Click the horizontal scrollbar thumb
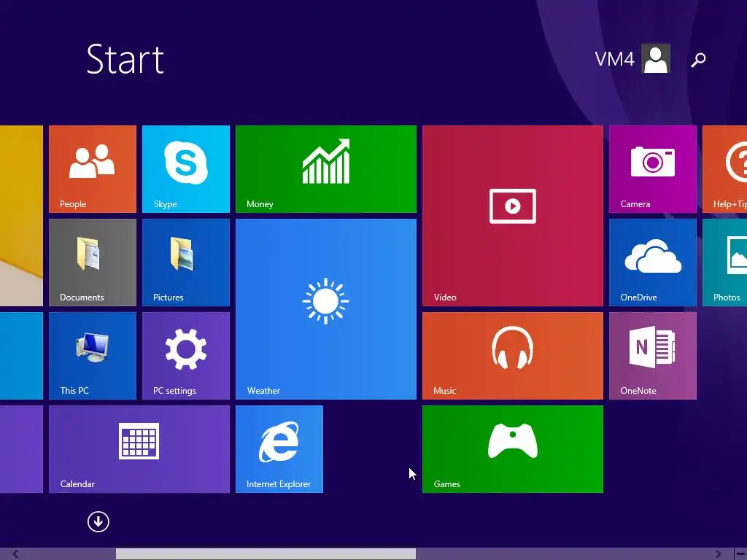The width and height of the screenshot is (747, 560). [266, 554]
